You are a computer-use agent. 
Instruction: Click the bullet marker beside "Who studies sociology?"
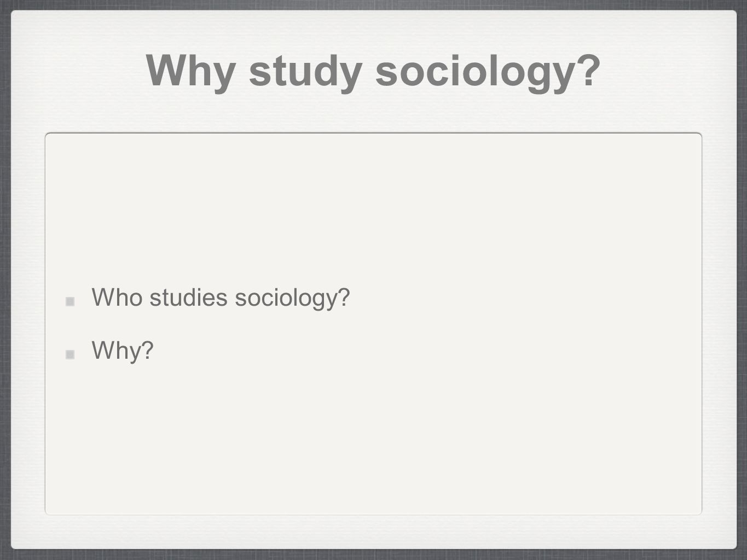(x=70, y=302)
